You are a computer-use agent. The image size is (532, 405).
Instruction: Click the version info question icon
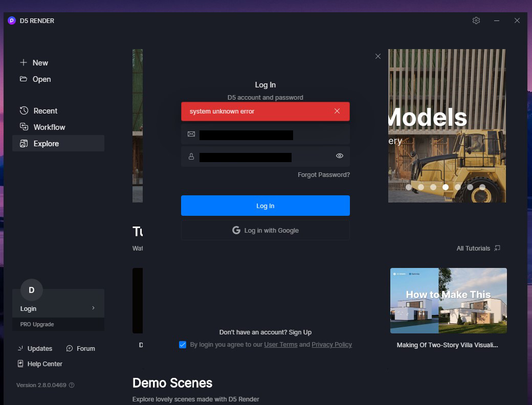pos(72,385)
